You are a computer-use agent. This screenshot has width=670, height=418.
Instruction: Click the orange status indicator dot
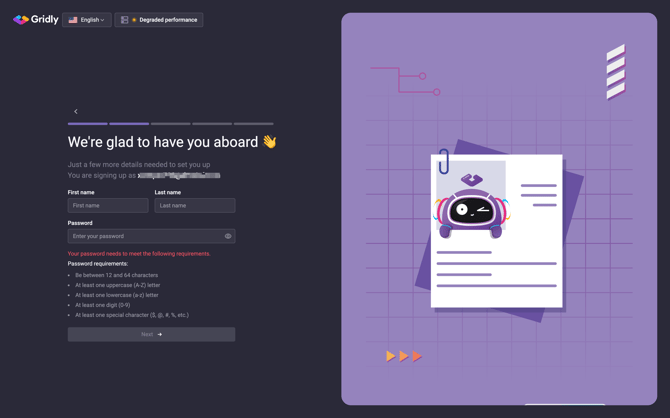[134, 20]
